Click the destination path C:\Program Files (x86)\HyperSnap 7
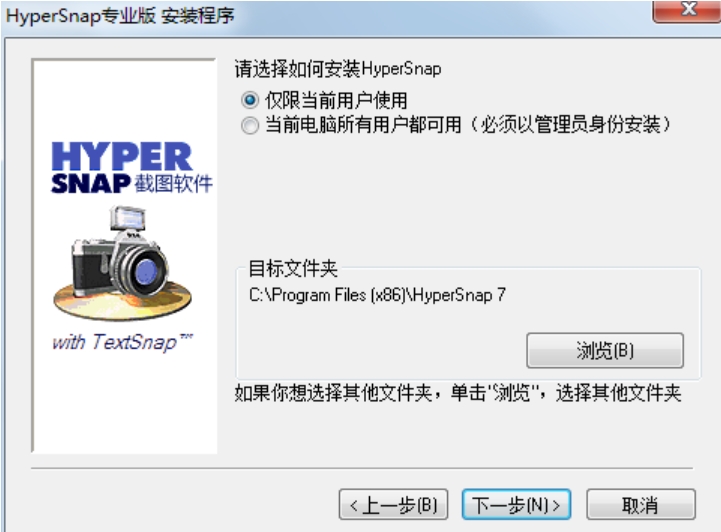 [377, 295]
